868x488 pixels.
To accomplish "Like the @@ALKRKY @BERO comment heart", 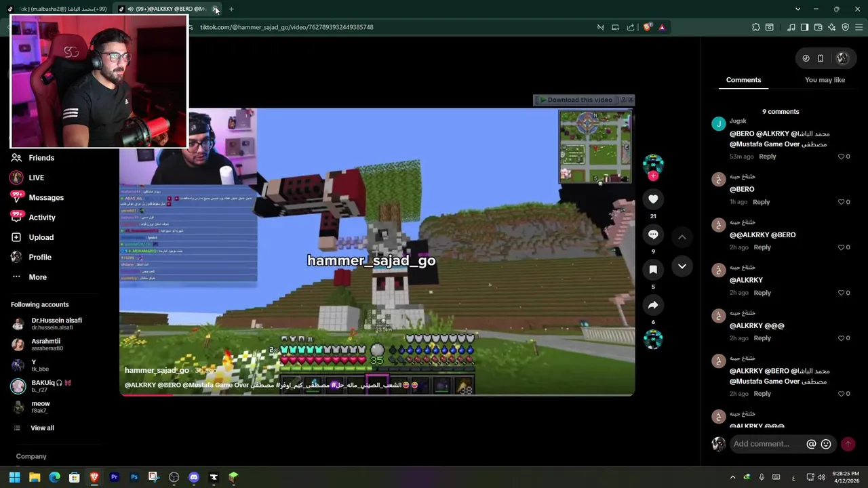I will [x=842, y=247].
